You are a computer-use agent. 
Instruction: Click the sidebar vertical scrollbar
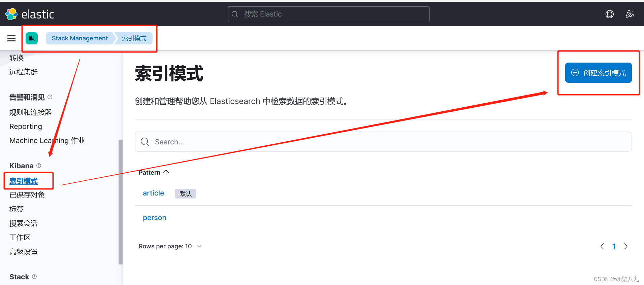pos(121,202)
